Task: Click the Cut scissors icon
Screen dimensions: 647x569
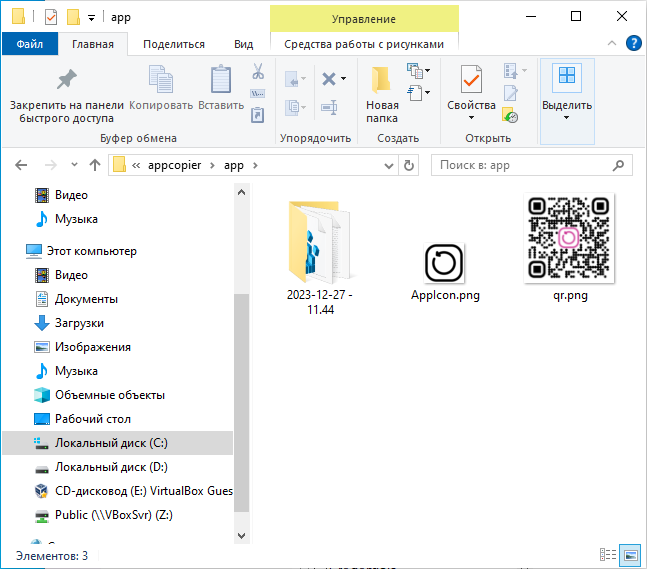Action: pos(258,71)
